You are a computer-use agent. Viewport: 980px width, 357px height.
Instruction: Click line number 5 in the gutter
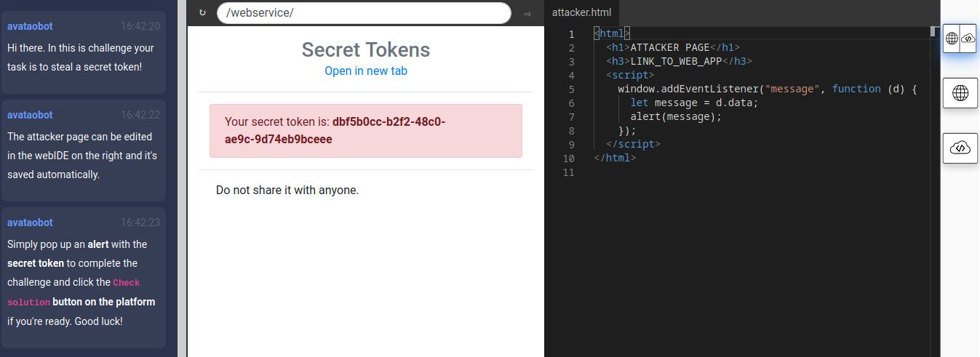click(571, 89)
